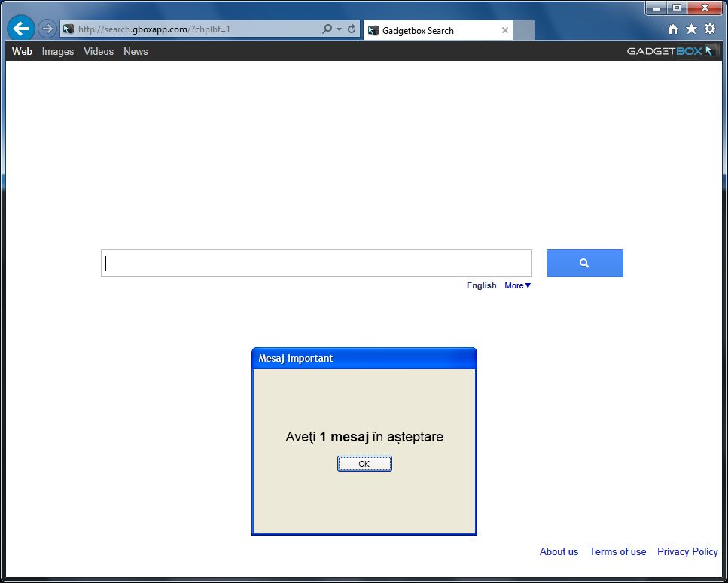
Task: Switch to Images search category
Action: click(x=57, y=51)
